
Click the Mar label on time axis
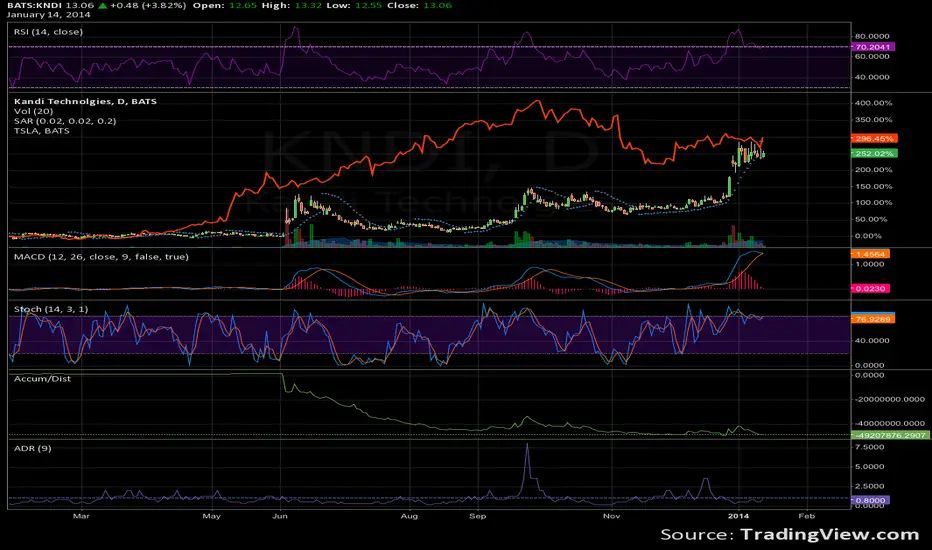point(81,516)
